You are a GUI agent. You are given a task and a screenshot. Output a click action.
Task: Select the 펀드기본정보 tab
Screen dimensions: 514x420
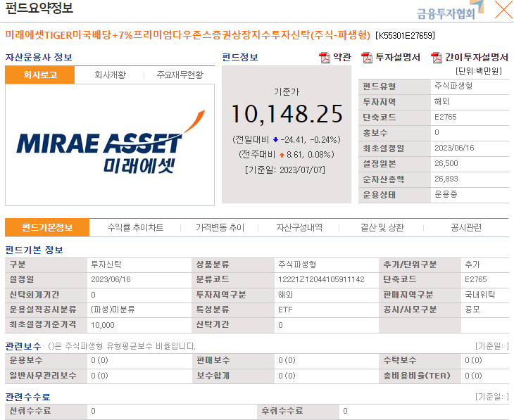pos(47,227)
